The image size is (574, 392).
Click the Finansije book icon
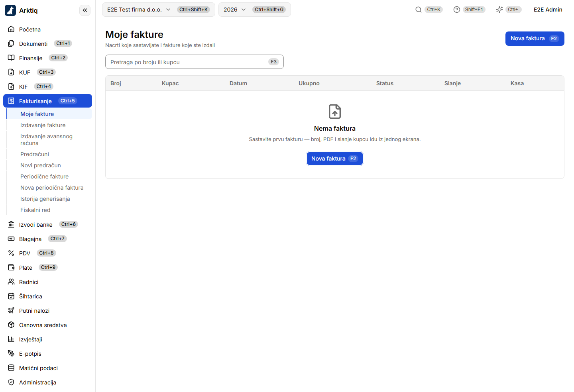pyautogui.click(x=11, y=58)
